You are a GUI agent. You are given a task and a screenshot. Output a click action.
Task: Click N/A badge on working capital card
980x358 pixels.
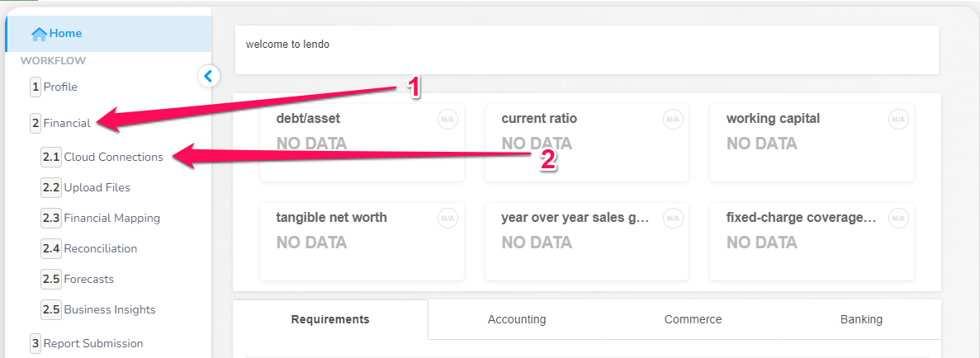pyautogui.click(x=897, y=119)
